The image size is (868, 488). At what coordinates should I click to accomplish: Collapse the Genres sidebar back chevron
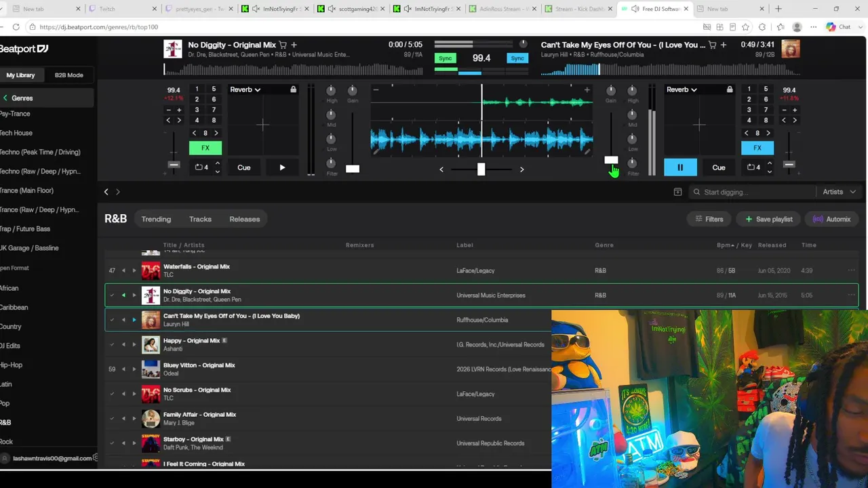5,98
